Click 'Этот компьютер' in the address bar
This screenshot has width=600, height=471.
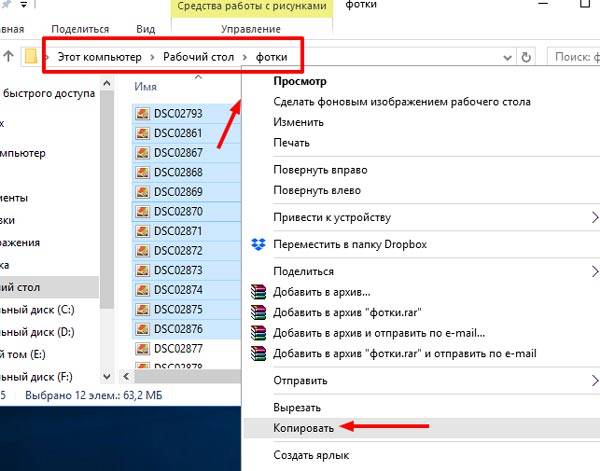98,57
